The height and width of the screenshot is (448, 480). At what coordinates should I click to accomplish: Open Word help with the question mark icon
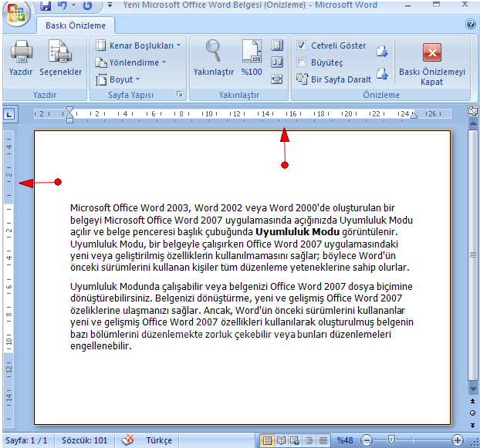471,24
